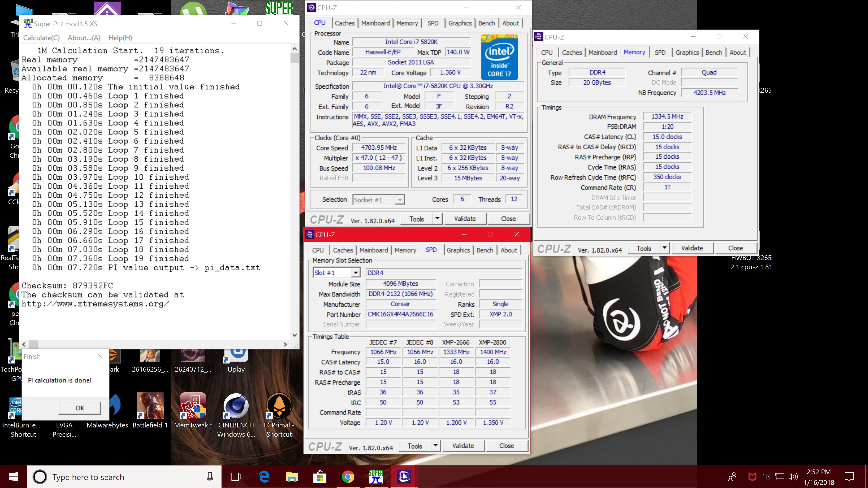
Task: Click the Checksum: 879392FC line
Action: [x=67, y=285]
